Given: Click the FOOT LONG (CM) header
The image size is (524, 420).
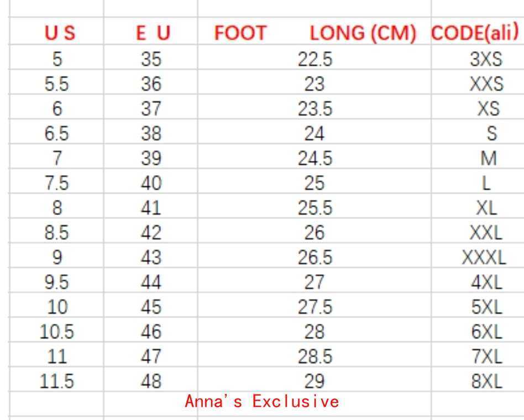Looking at the screenshot, I should [x=315, y=34].
